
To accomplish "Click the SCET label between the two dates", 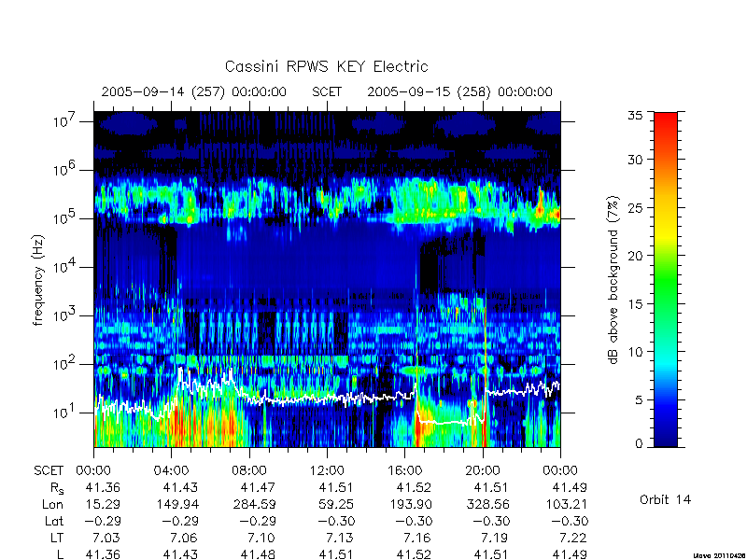I will coord(327,91).
